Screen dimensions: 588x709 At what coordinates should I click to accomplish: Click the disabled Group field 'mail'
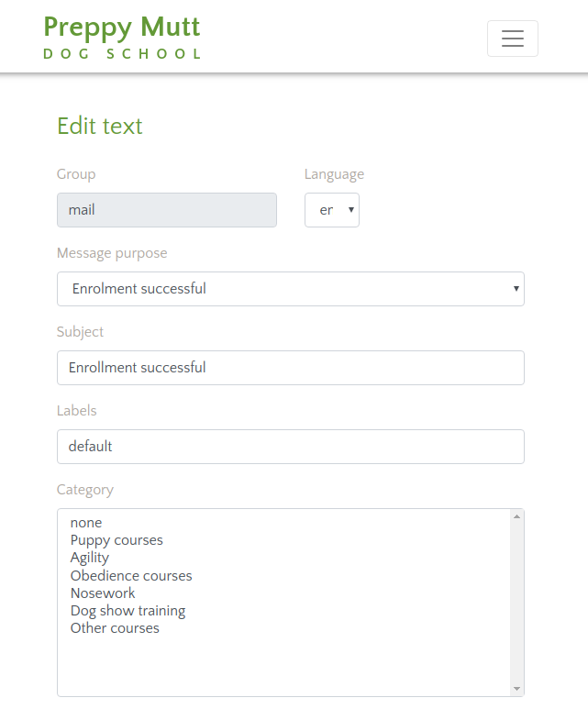pos(166,210)
